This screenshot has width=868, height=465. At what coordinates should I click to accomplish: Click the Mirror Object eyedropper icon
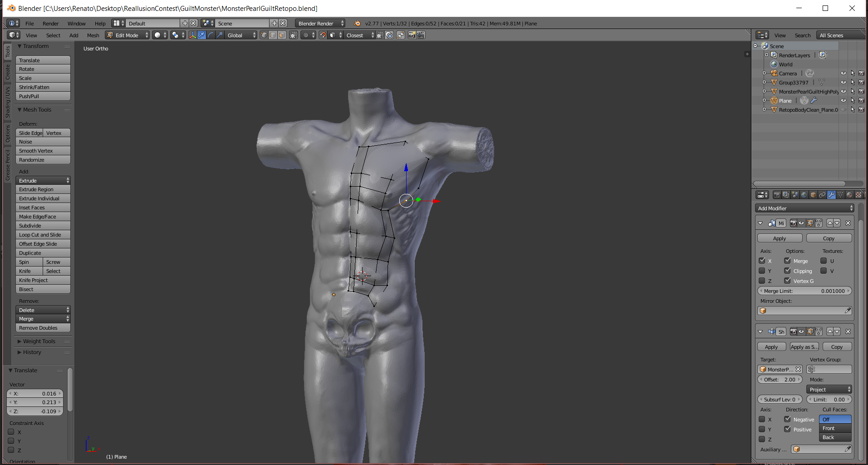pos(848,311)
